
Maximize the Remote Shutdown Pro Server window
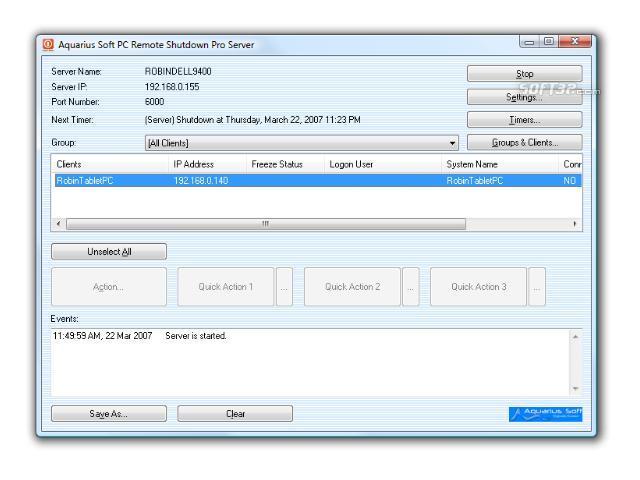coord(549,42)
